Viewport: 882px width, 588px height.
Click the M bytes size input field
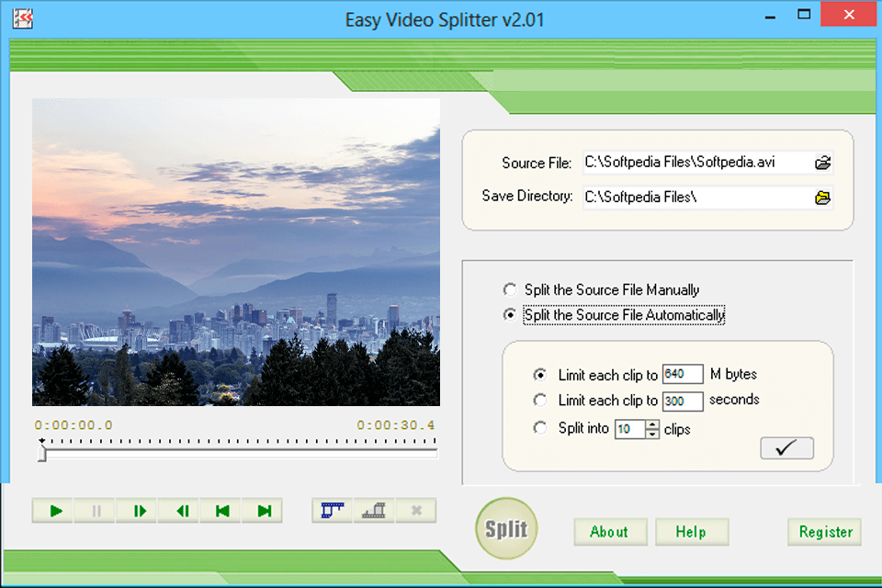coord(682,375)
